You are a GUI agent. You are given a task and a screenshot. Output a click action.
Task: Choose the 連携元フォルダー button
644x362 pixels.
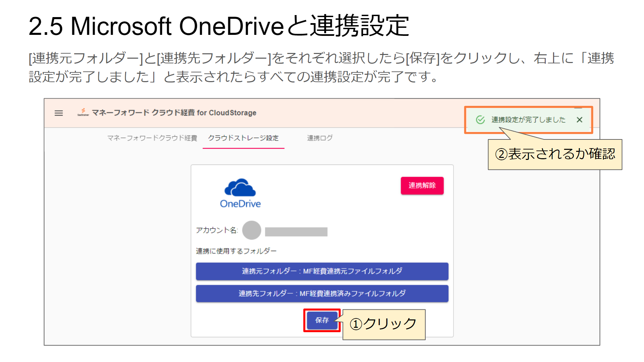coord(322,271)
